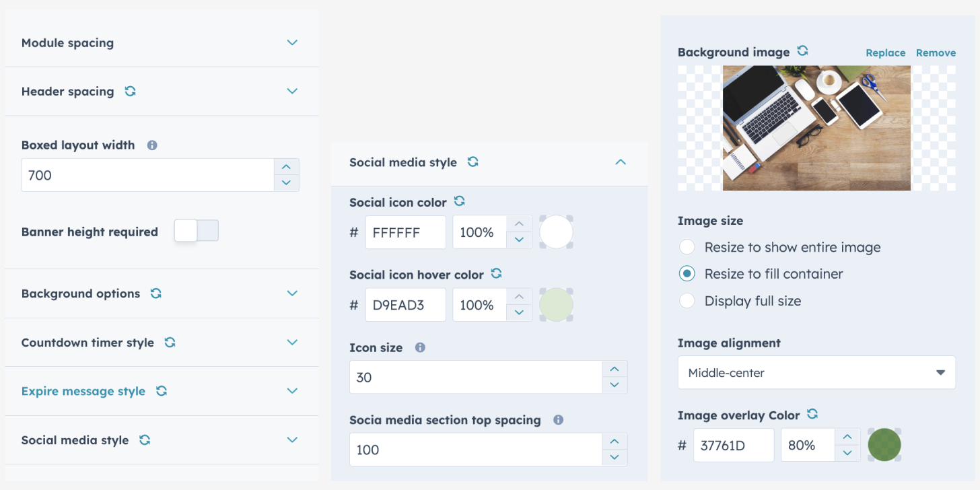This screenshot has width=980, height=490.
Task: Click the Replace link for background image
Action: 885,53
